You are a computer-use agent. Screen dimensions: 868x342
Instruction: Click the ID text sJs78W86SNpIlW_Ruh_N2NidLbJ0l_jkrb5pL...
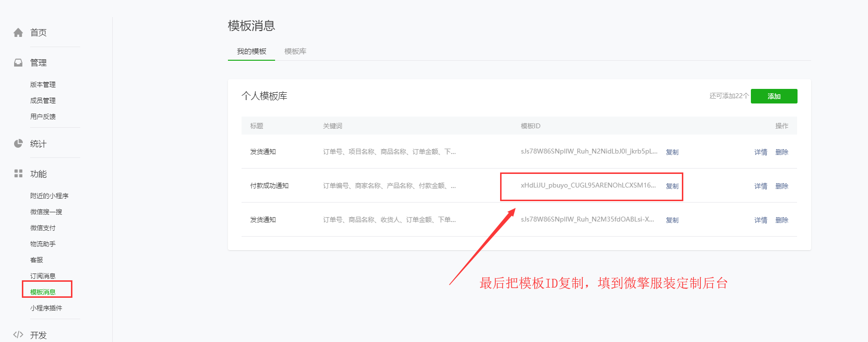(x=589, y=151)
